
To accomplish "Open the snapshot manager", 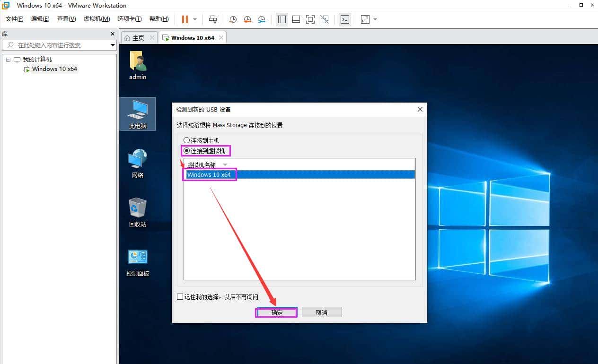I will tap(261, 19).
